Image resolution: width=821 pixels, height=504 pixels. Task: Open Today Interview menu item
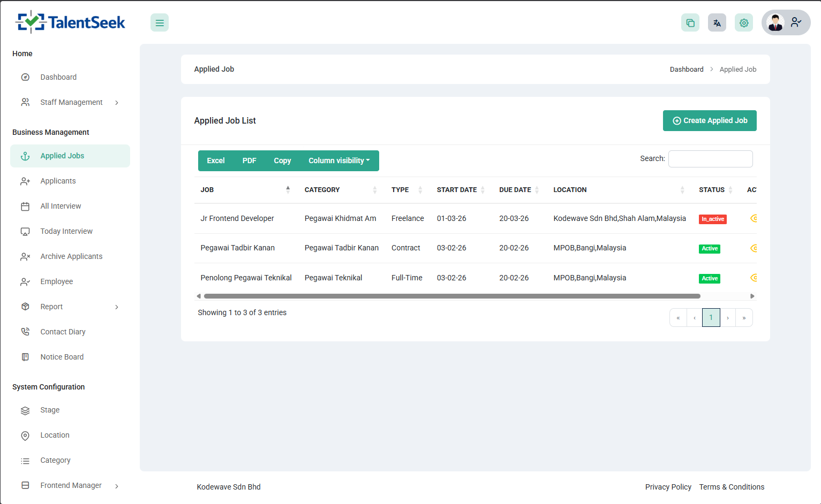coord(66,231)
